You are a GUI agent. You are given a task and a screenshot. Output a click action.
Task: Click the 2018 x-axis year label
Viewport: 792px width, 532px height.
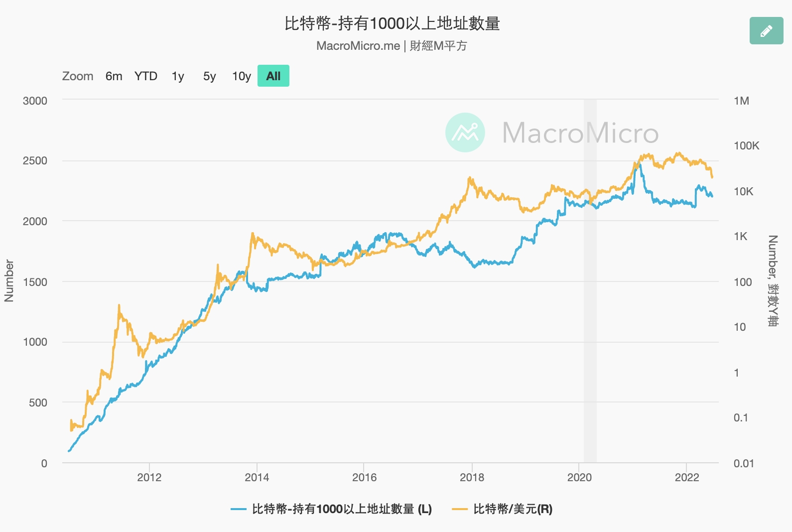(x=472, y=477)
